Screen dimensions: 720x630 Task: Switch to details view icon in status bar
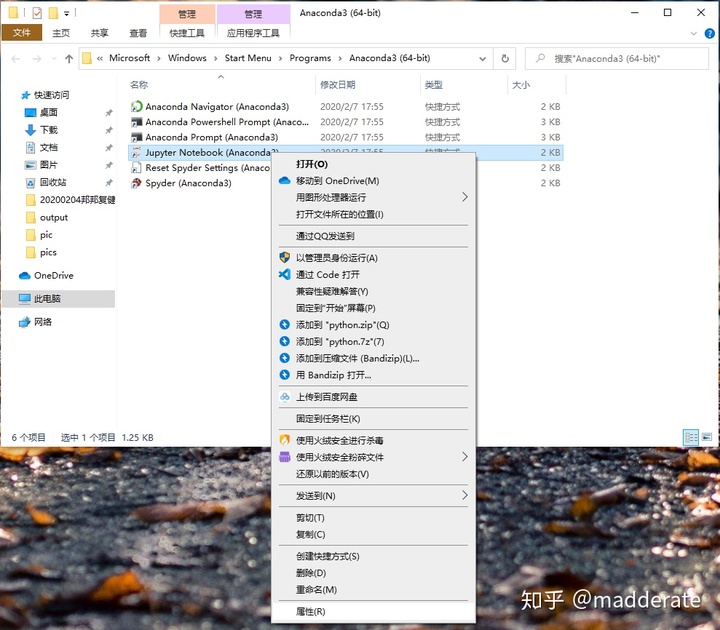click(691, 437)
